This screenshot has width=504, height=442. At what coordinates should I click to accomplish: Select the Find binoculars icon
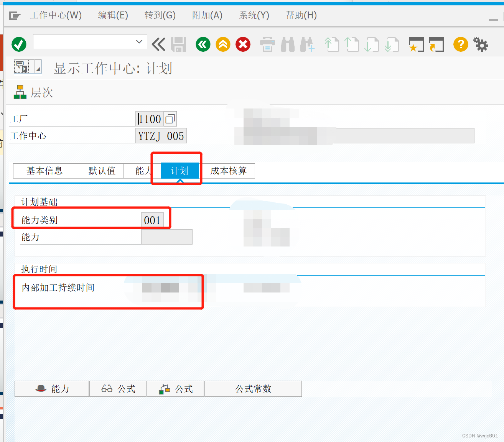pos(287,44)
